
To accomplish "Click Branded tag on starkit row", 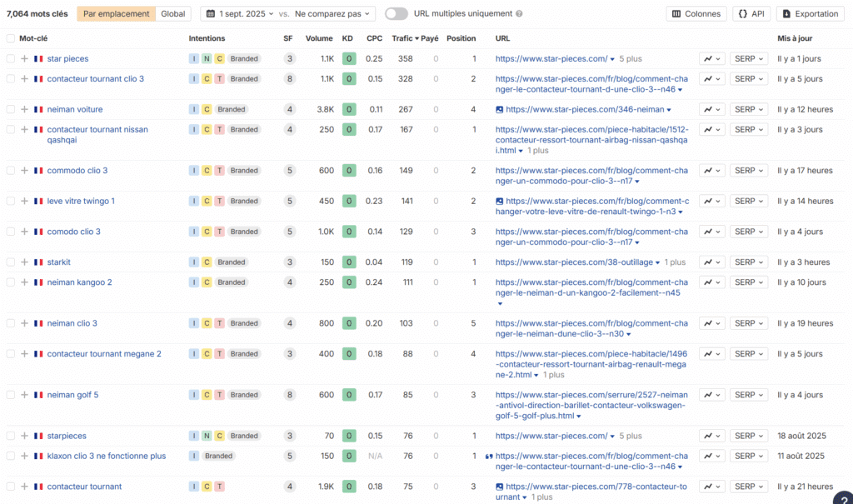I will [x=232, y=262].
